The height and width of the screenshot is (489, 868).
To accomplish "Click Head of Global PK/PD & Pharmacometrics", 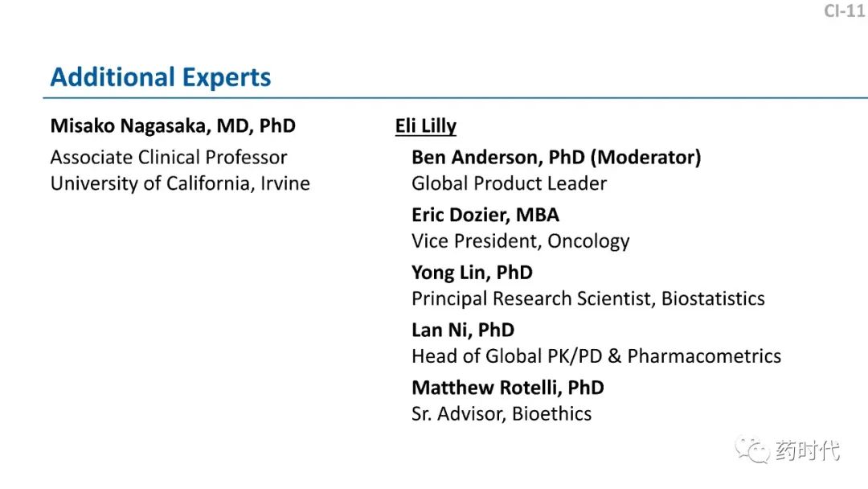I will pos(596,356).
